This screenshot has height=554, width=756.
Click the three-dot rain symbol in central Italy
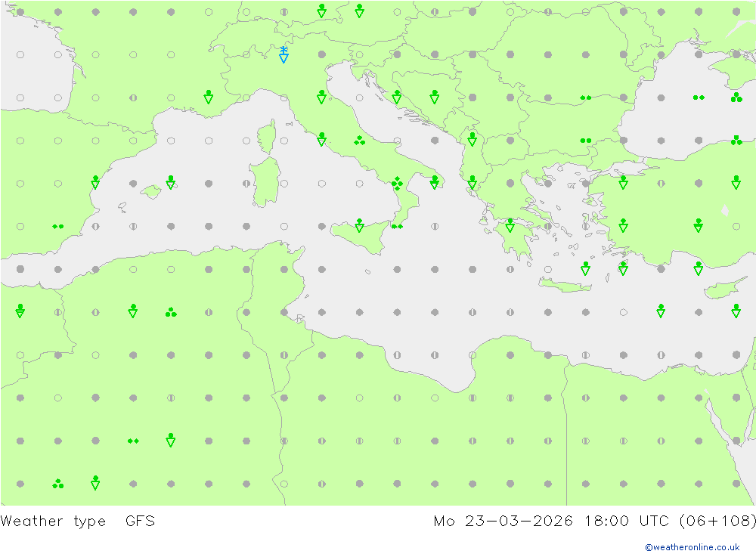point(359,141)
